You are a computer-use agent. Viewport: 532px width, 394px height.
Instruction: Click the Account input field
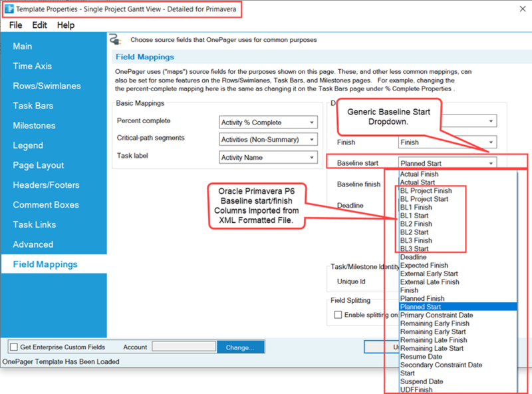(x=184, y=347)
